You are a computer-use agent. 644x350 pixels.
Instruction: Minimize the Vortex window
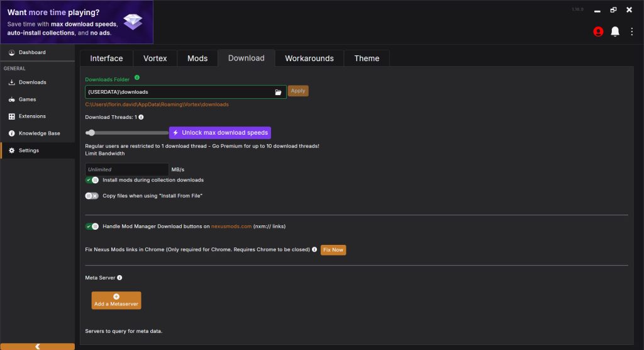(x=597, y=10)
